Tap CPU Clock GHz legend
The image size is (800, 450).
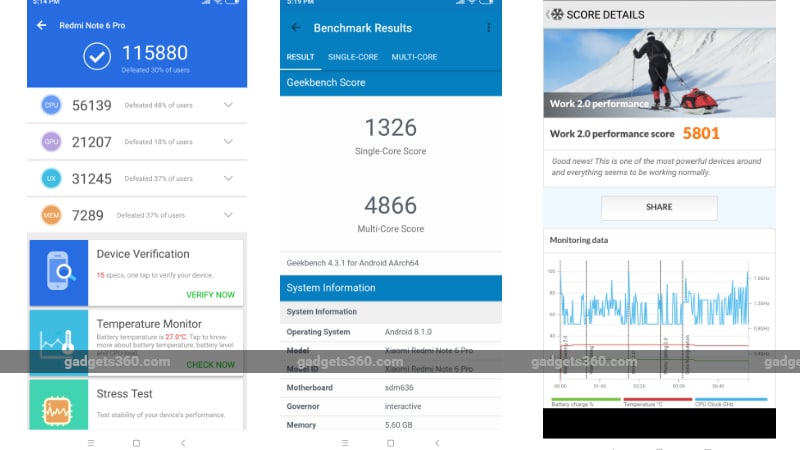point(731,402)
